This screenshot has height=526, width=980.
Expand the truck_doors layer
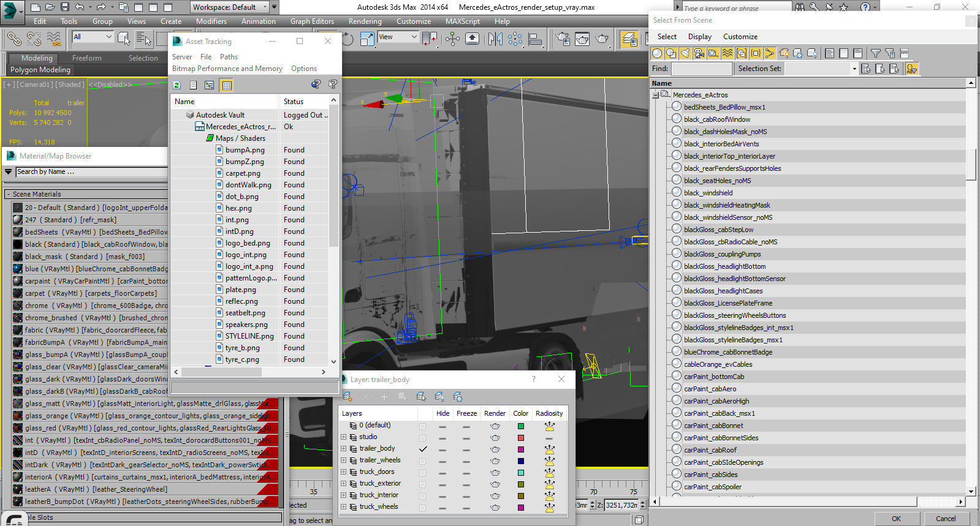click(x=344, y=472)
